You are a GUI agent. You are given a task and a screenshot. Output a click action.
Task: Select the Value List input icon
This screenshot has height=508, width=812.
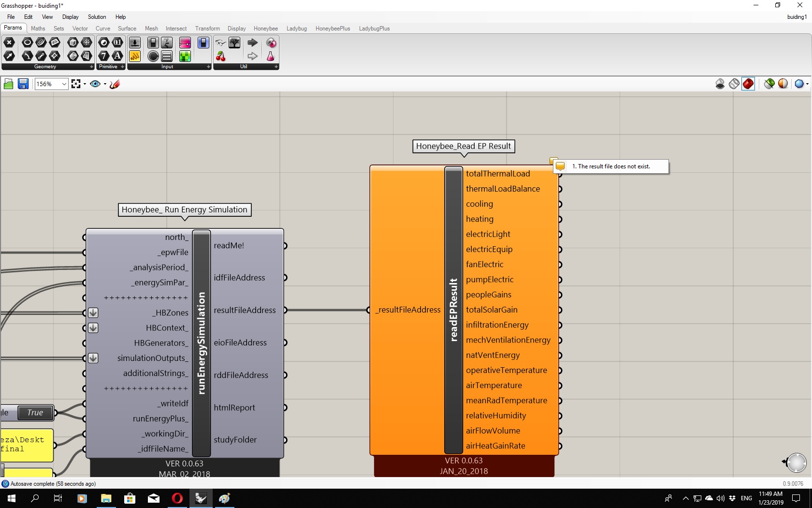click(x=167, y=56)
